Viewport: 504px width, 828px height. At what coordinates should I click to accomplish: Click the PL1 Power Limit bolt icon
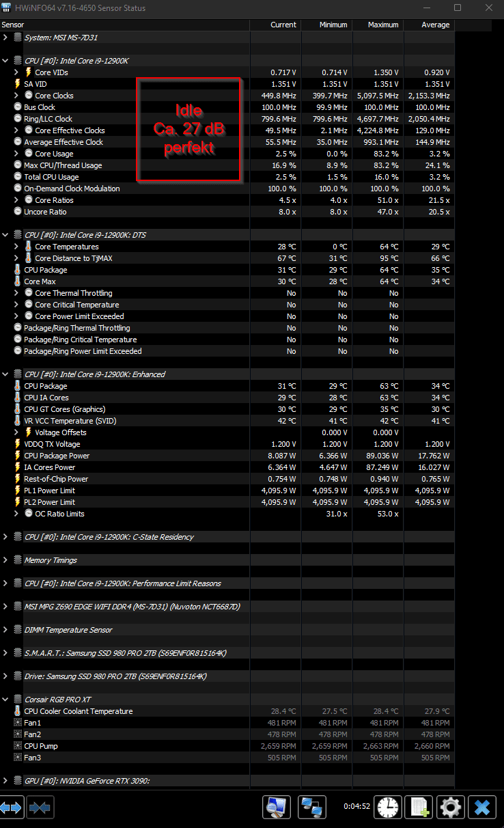click(18, 491)
